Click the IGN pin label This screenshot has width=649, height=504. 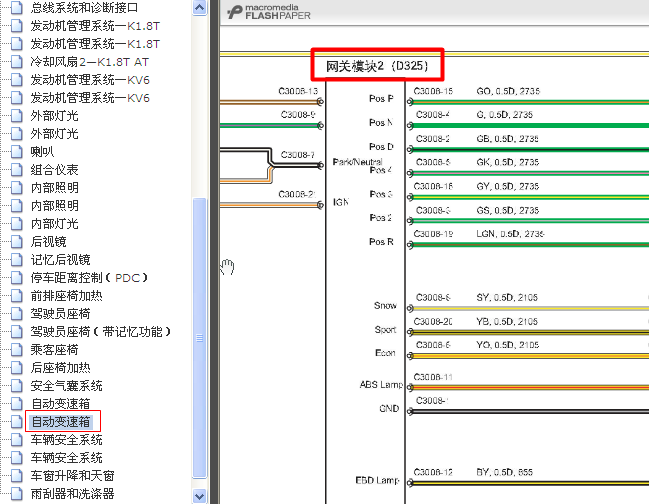tap(341, 202)
